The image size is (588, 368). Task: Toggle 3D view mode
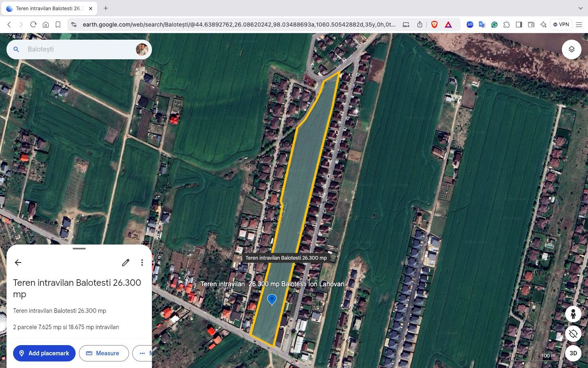pos(573,353)
